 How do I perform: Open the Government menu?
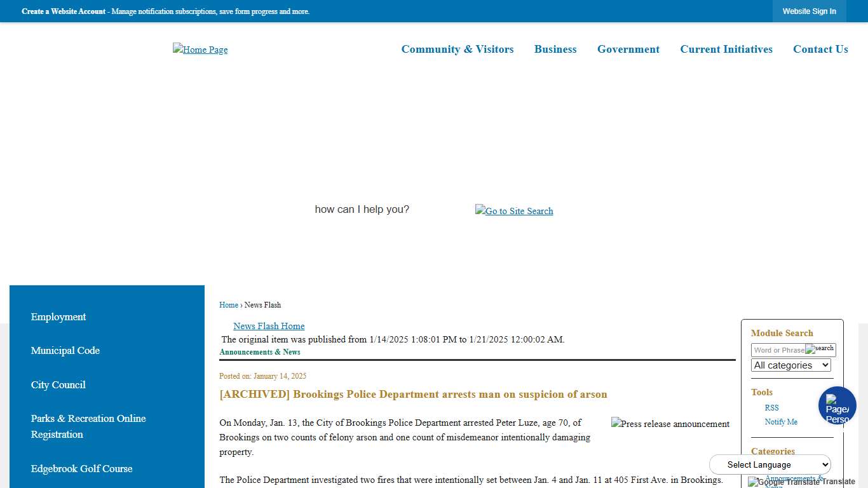[x=628, y=50]
